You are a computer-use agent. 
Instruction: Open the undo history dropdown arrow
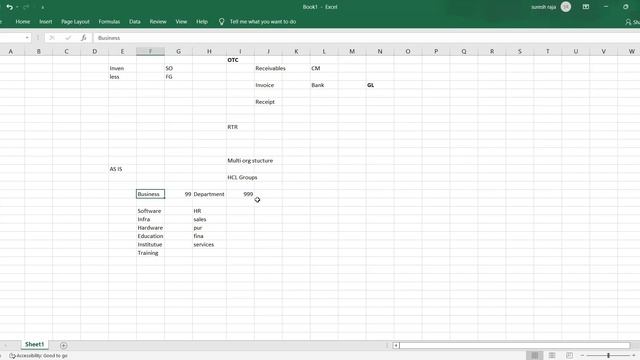pos(17,7)
